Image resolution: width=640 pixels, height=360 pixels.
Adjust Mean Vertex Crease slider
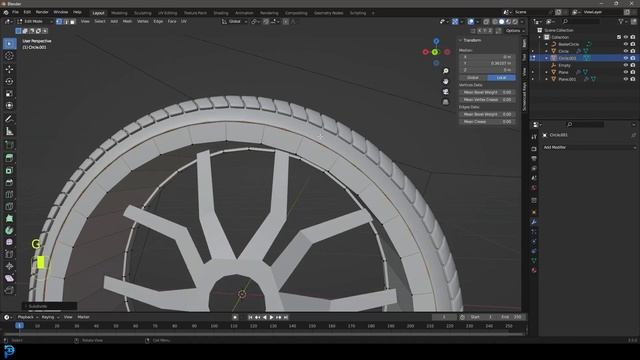[x=487, y=100]
